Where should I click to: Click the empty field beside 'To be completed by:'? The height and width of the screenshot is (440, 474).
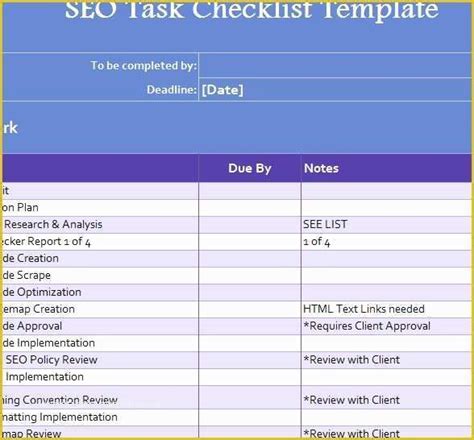pyautogui.click(x=335, y=65)
